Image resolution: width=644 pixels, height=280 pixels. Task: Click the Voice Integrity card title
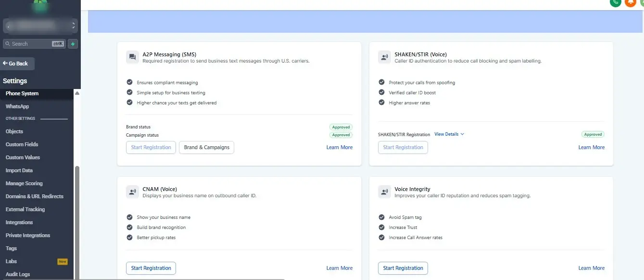[x=413, y=189]
